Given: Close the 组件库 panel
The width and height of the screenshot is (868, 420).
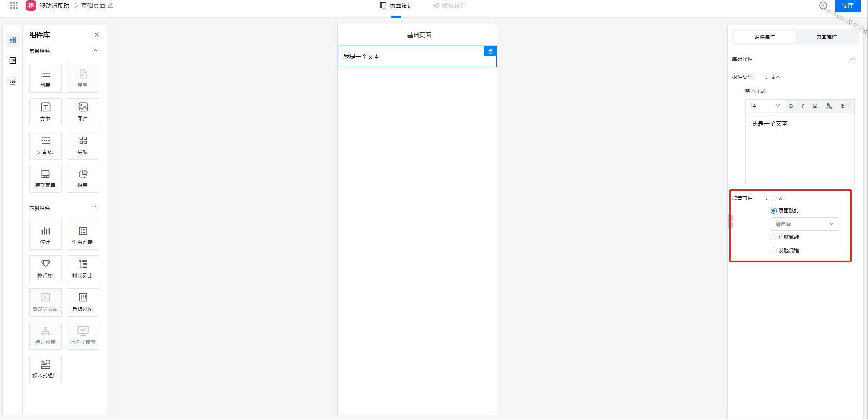Looking at the screenshot, I should coord(96,35).
